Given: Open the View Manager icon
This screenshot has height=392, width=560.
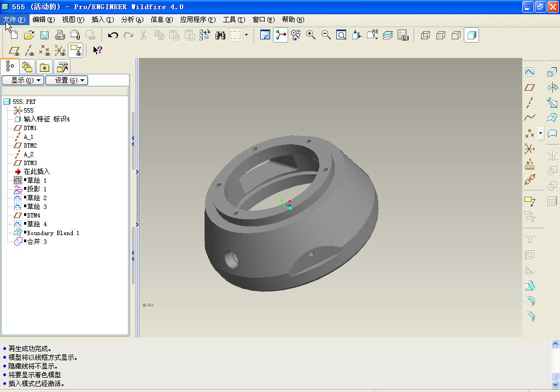Looking at the screenshot, I should [x=403, y=35].
